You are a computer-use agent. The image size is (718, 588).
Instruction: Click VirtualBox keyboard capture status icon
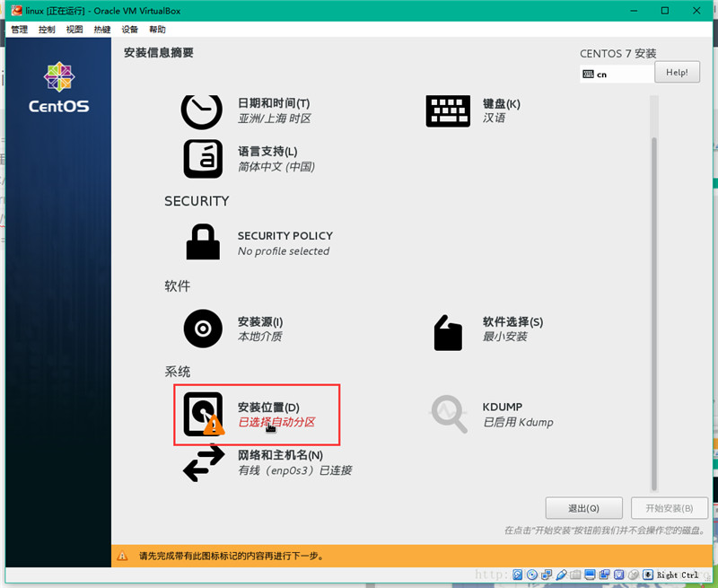[x=648, y=575]
